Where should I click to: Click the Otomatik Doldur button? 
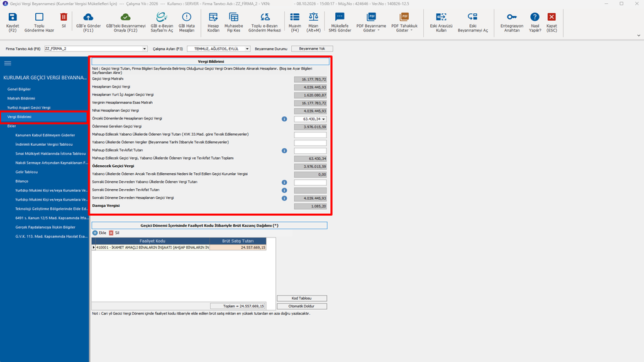tap(302, 306)
